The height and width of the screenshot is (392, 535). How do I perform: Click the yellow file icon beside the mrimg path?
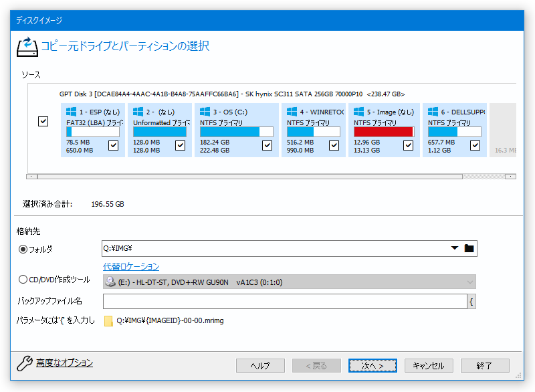pyautogui.click(x=108, y=320)
